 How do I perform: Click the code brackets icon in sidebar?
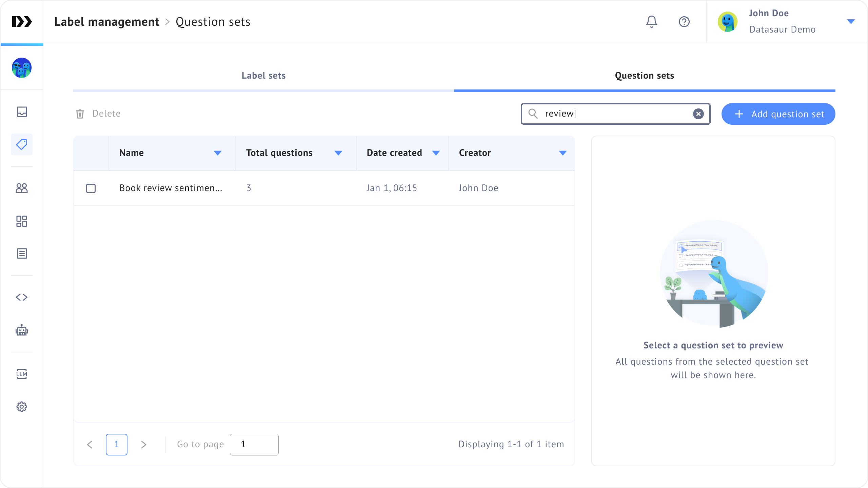(22, 297)
